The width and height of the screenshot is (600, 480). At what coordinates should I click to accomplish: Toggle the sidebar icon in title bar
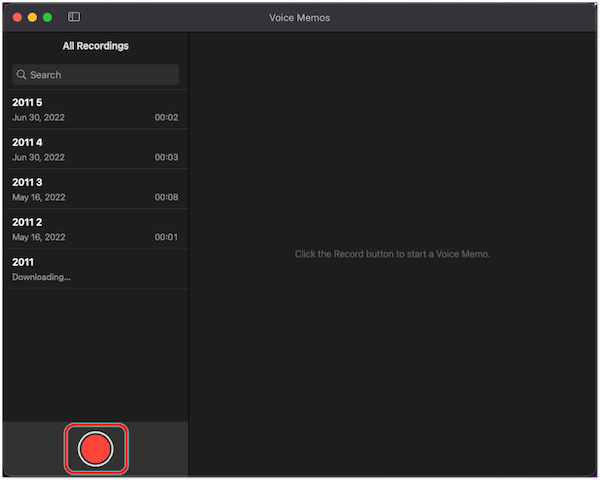[74, 17]
